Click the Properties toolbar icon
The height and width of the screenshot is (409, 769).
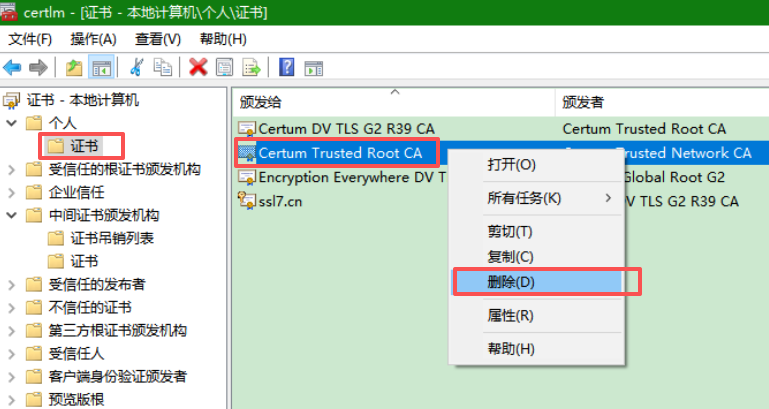(x=224, y=67)
